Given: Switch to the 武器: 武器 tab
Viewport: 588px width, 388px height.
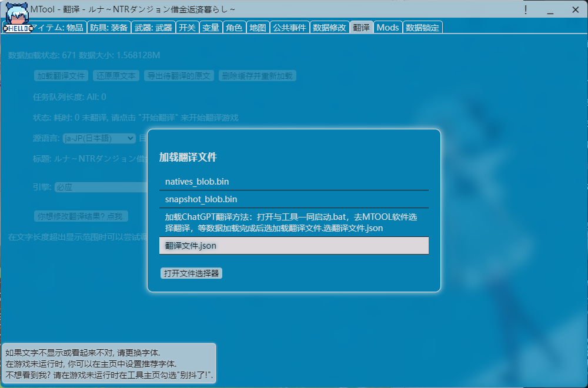Looking at the screenshot, I should (153, 28).
